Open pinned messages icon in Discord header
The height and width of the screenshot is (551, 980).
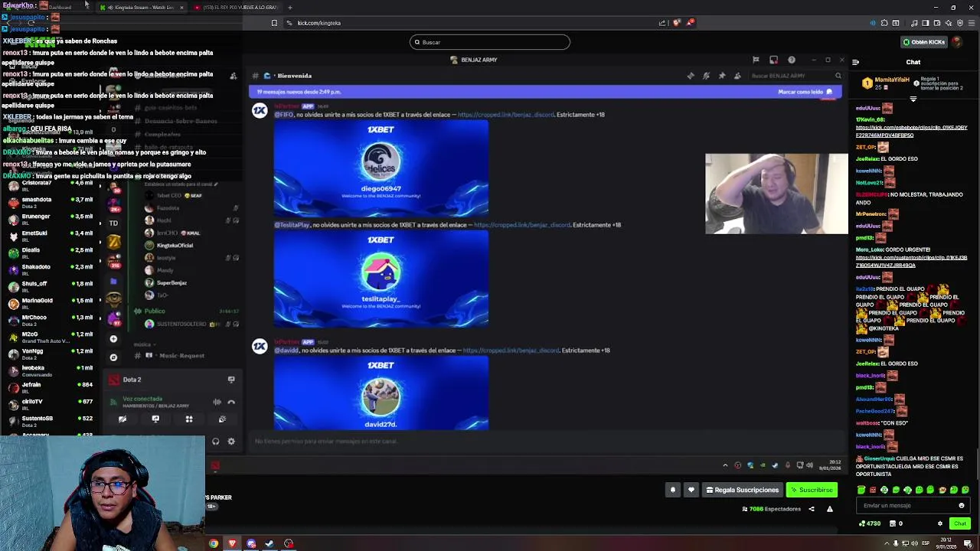(x=721, y=76)
